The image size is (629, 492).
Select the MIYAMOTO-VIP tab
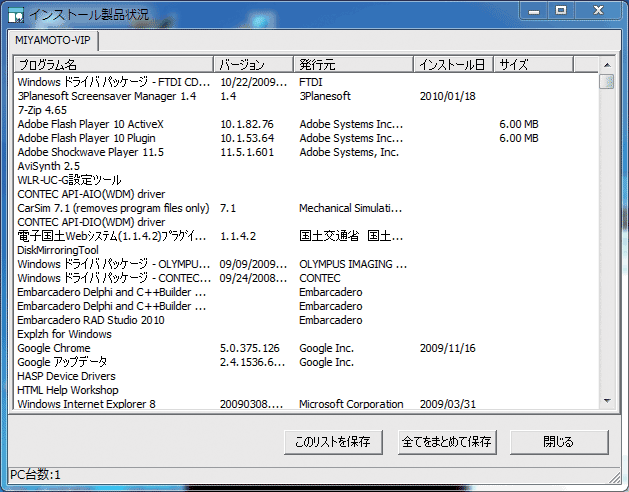tap(53, 41)
